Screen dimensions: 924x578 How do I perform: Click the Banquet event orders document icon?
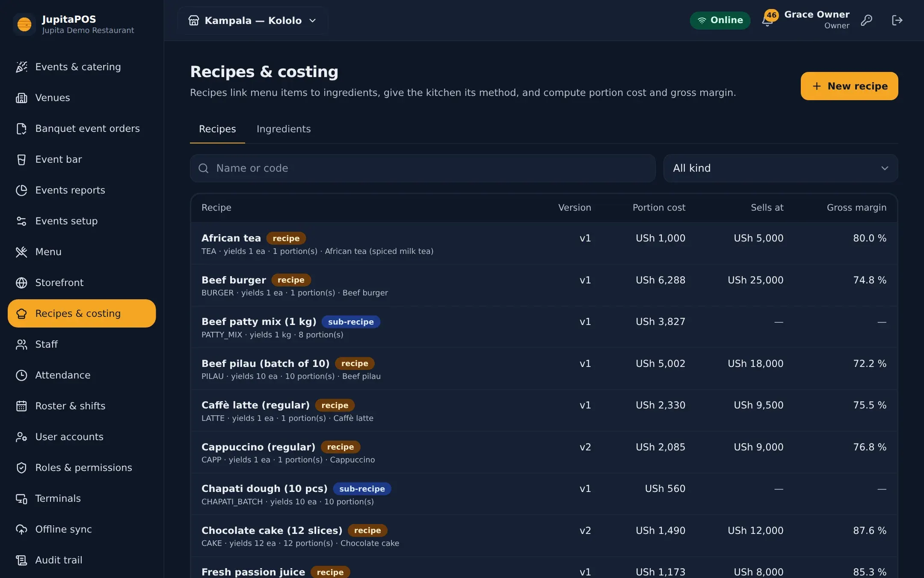point(21,128)
